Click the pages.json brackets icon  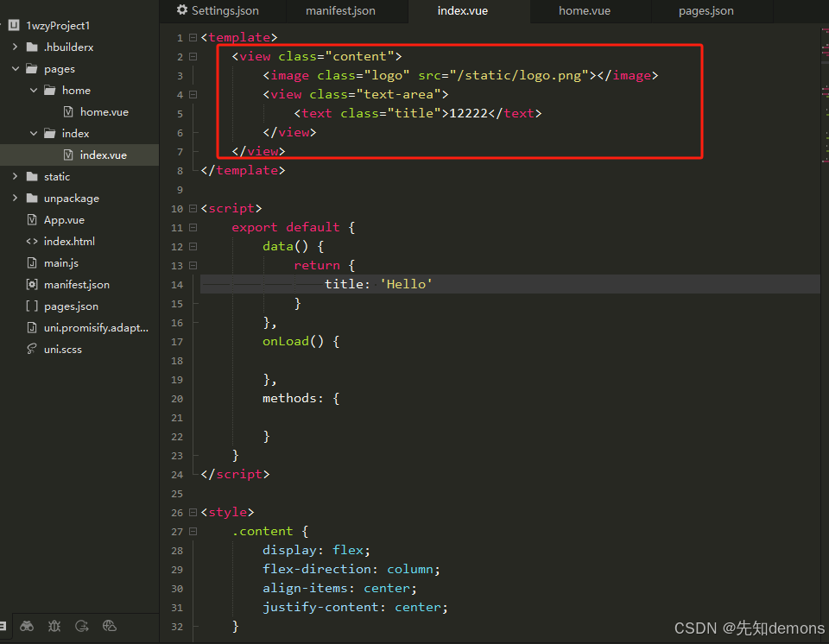pyautogui.click(x=32, y=306)
